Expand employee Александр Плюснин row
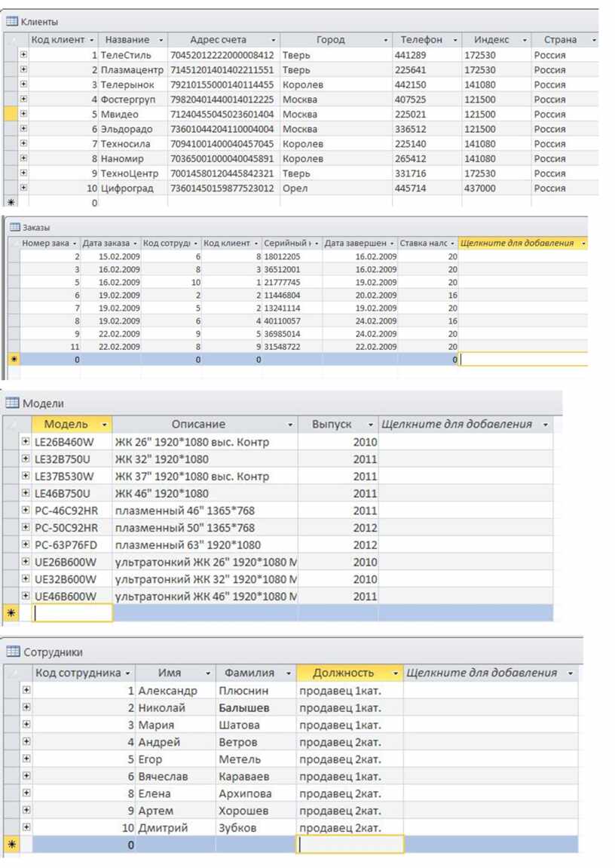 point(26,690)
